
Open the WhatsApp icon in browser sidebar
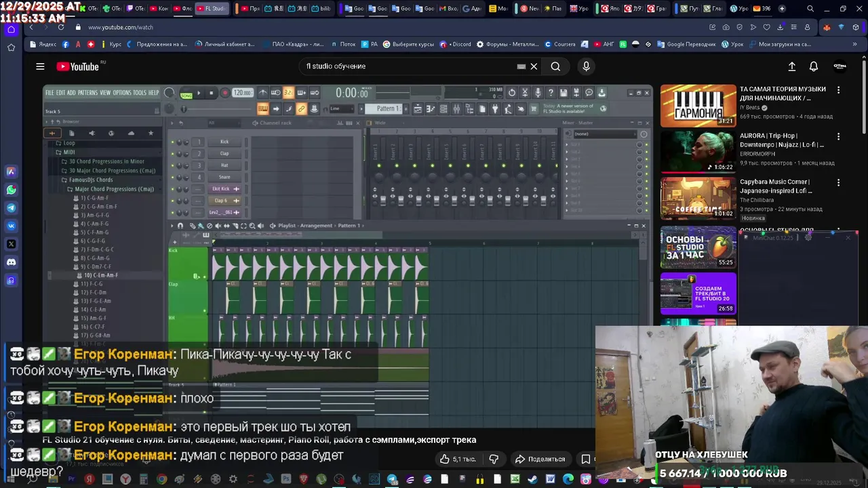coord(11,190)
